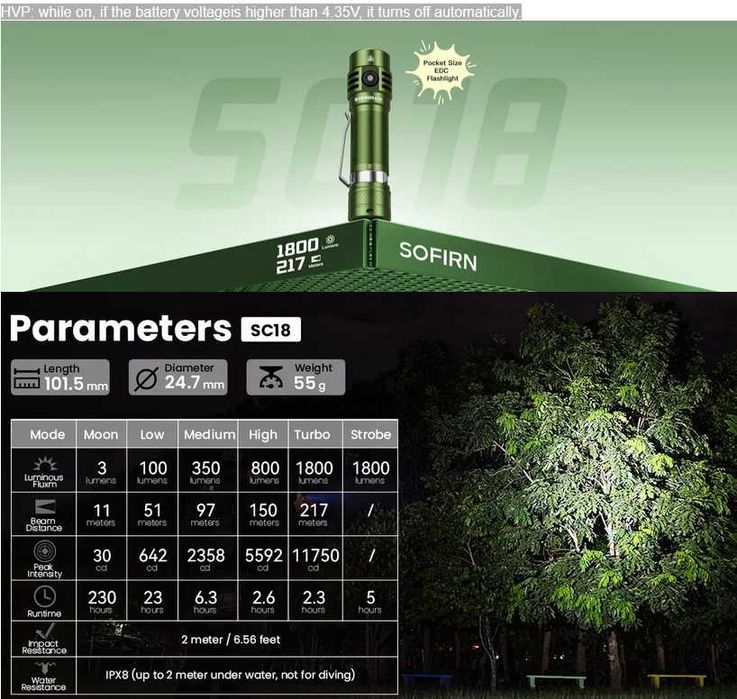This screenshot has width=737, height=699.
Task: Click the 11 meters beam distance cell
Action: (101, 514)
